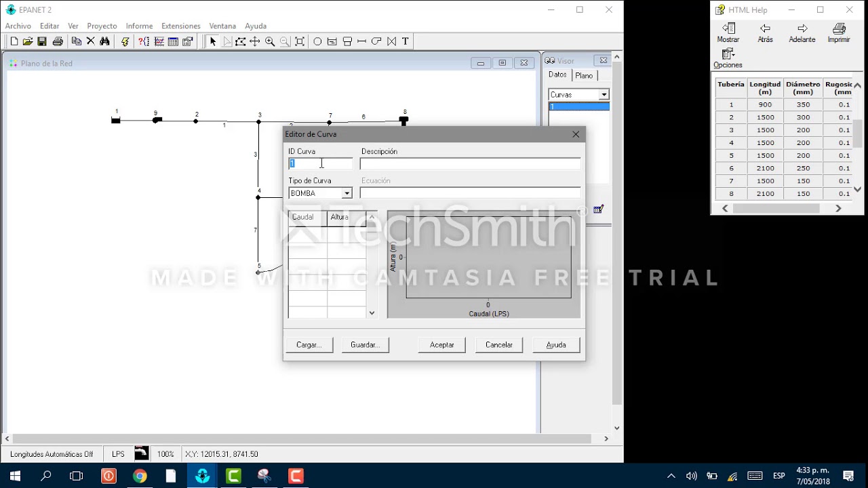Click the Guardar... button
Screen dimensions: 868x488
[365, 345]
